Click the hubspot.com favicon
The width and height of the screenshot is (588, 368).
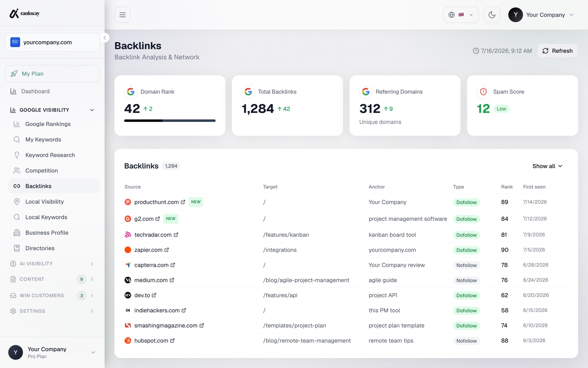pos(128,340)
